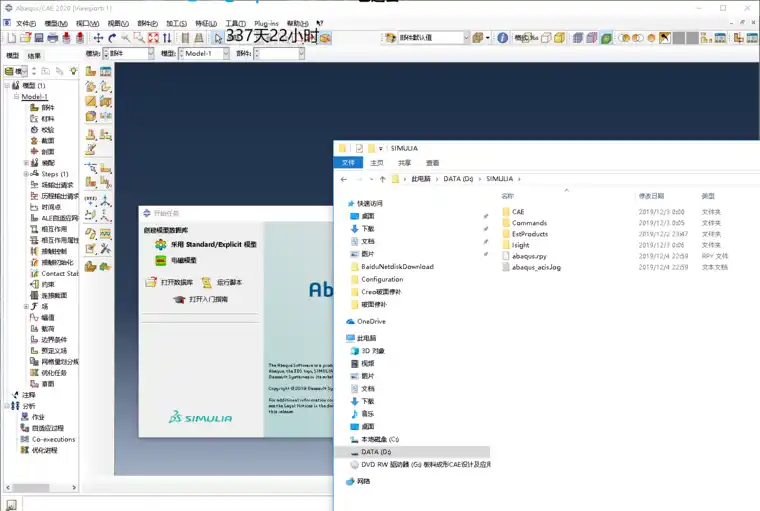Open the Explorer File ribbon tab
The image size is (760, 511).
tap(348, 163)
